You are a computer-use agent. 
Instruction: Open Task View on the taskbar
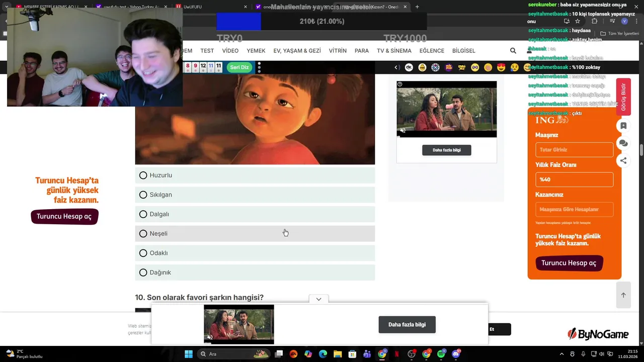(279, 354)
